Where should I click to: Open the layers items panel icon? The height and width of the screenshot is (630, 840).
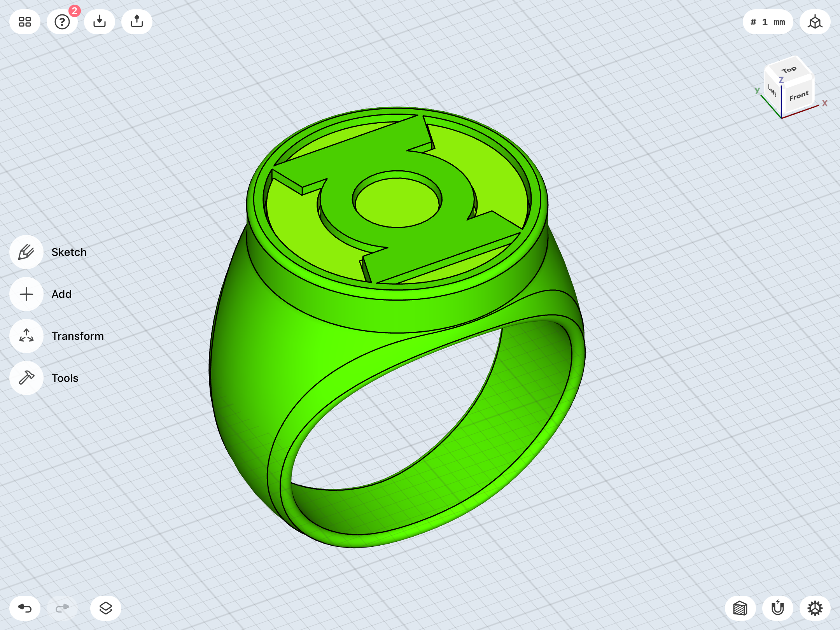[106, 608]
